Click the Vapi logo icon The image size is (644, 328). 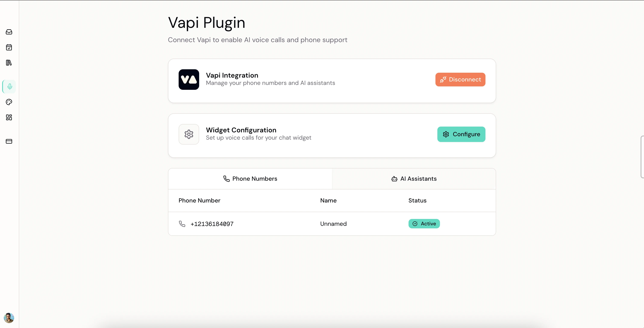tap(189, 80)
